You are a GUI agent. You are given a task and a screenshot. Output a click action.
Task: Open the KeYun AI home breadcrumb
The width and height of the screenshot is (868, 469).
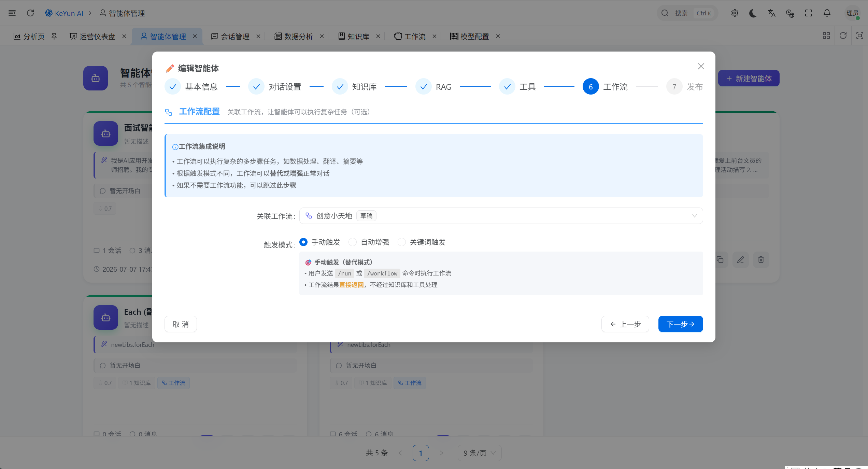[x=64, y=13]
